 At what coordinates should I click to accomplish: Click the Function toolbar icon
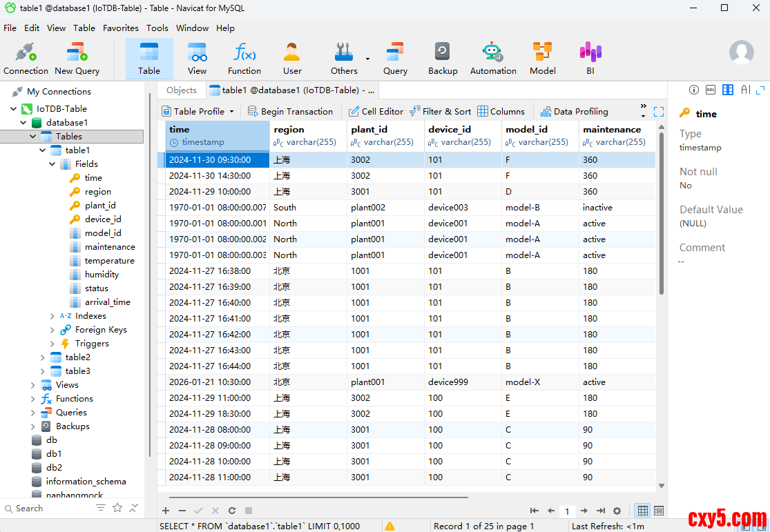point(244,59)
